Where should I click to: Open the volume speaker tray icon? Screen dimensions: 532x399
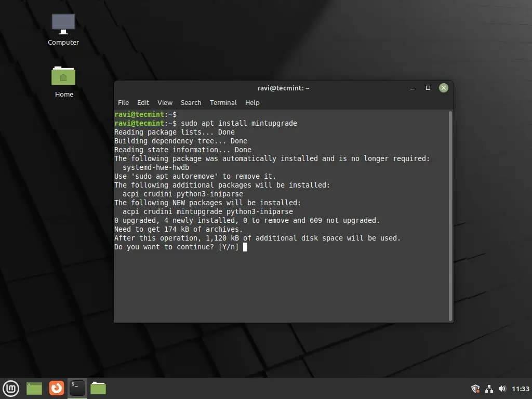click(502, 389)
